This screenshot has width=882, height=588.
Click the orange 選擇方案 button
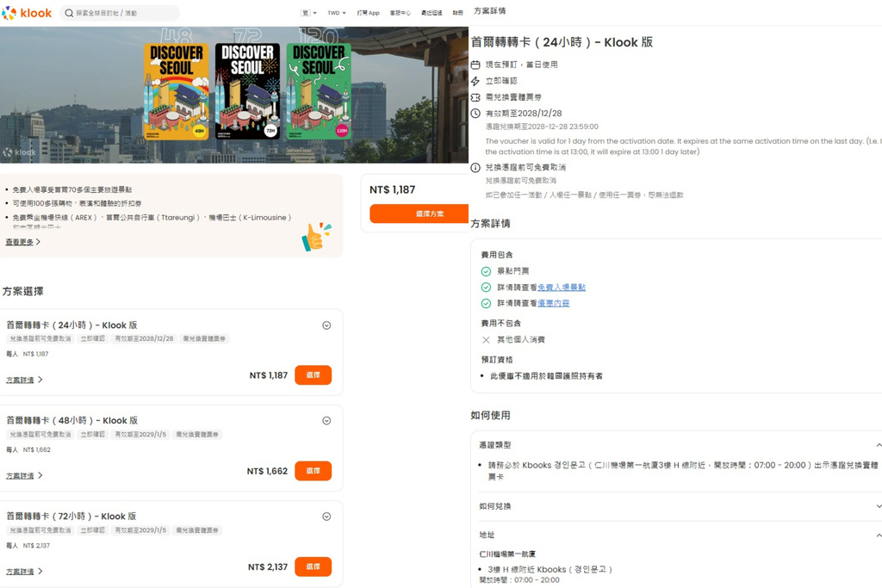click(x=419, y=214)
